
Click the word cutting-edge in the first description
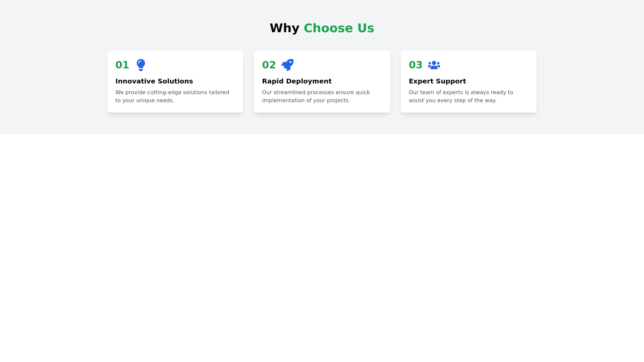pos(164,93)
